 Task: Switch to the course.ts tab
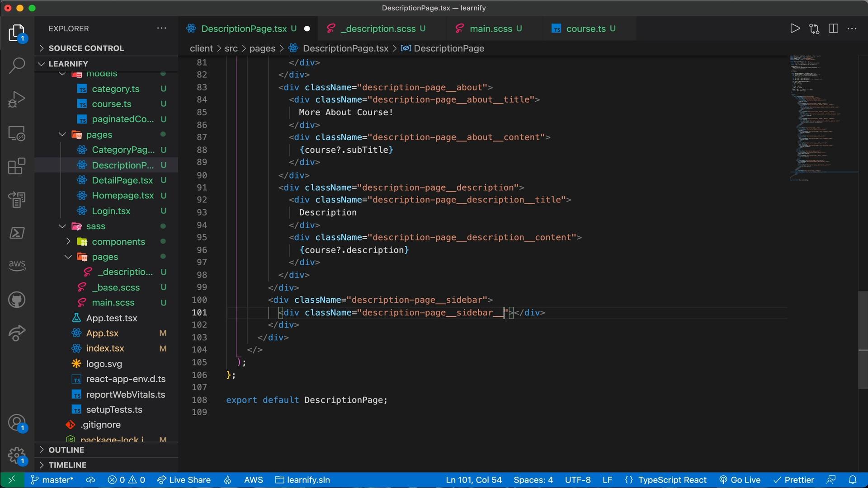[x=585, y=28]
